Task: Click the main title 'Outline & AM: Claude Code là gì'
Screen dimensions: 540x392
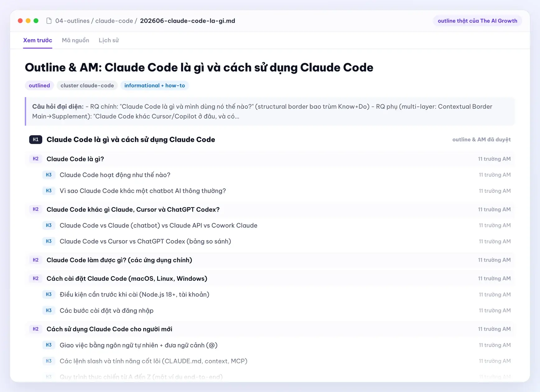Action: tap(199, 68)
